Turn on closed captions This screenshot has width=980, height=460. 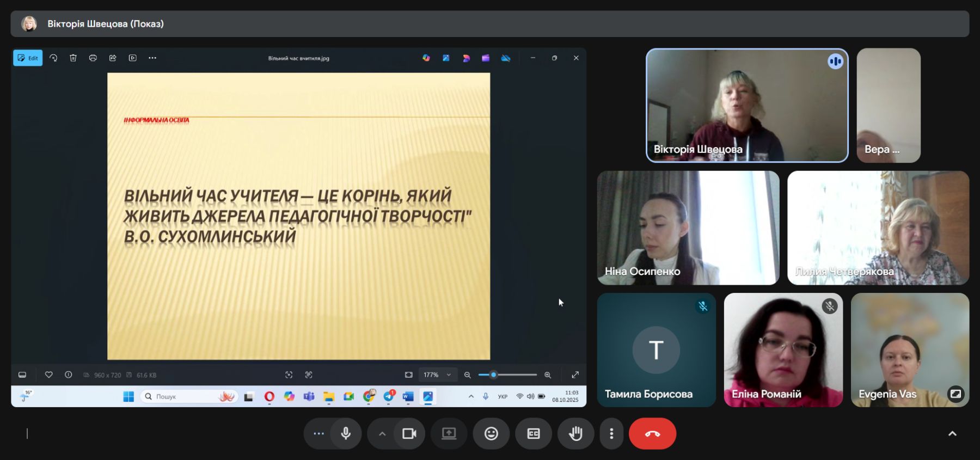pyautogui.click(x=534, y=433)
